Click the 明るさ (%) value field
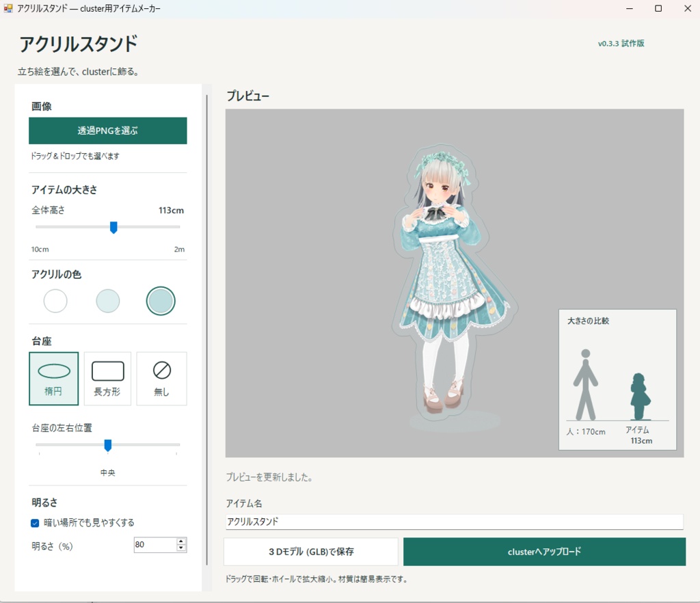700x603 pixels. point(154,544)
